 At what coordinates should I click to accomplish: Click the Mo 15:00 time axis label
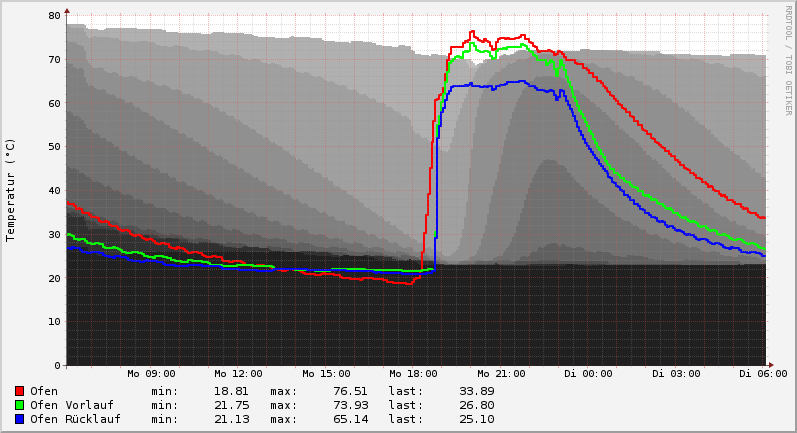pyautogui.click(x=326, y=374)
